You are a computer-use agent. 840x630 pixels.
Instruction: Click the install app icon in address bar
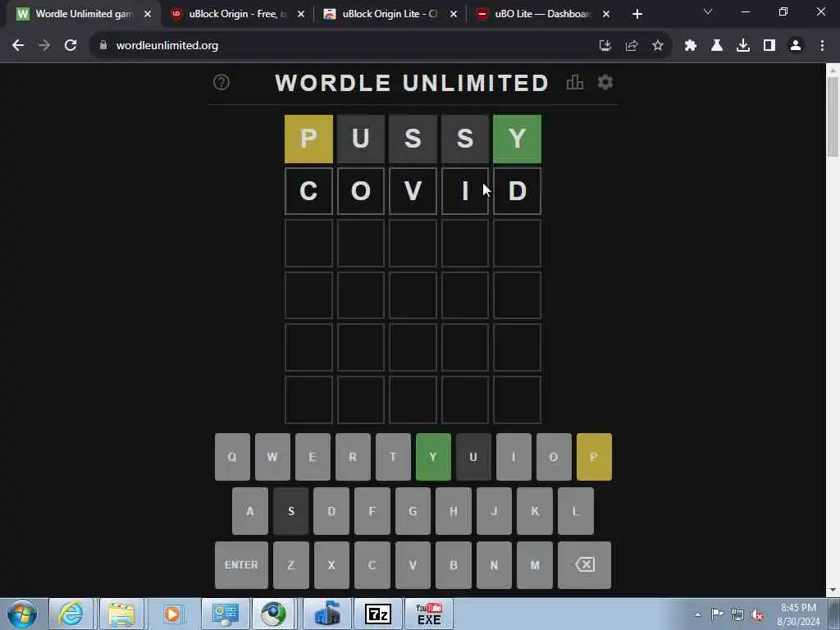pyautogui.click(x=605, y=46)
